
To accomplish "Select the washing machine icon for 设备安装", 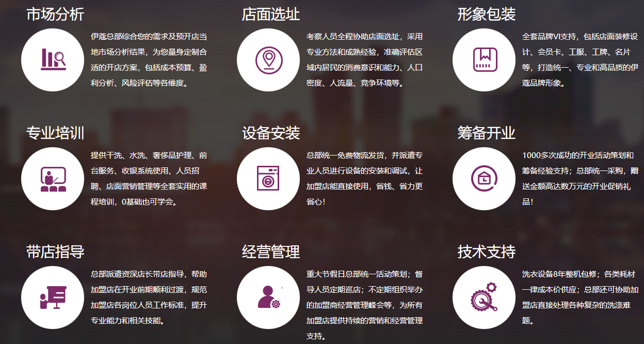I will pyautogui.click(x=268, y=178).
